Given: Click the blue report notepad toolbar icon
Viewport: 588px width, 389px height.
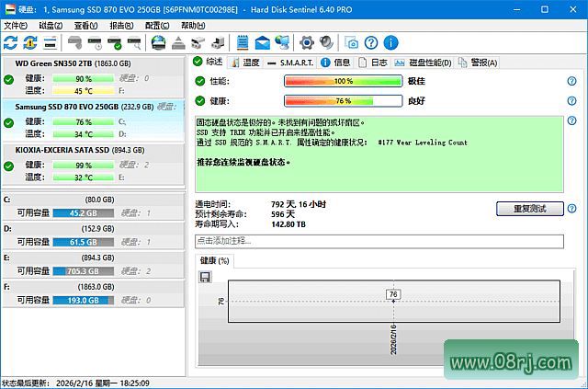Looking at the screenshot, I should click(243, 43).
